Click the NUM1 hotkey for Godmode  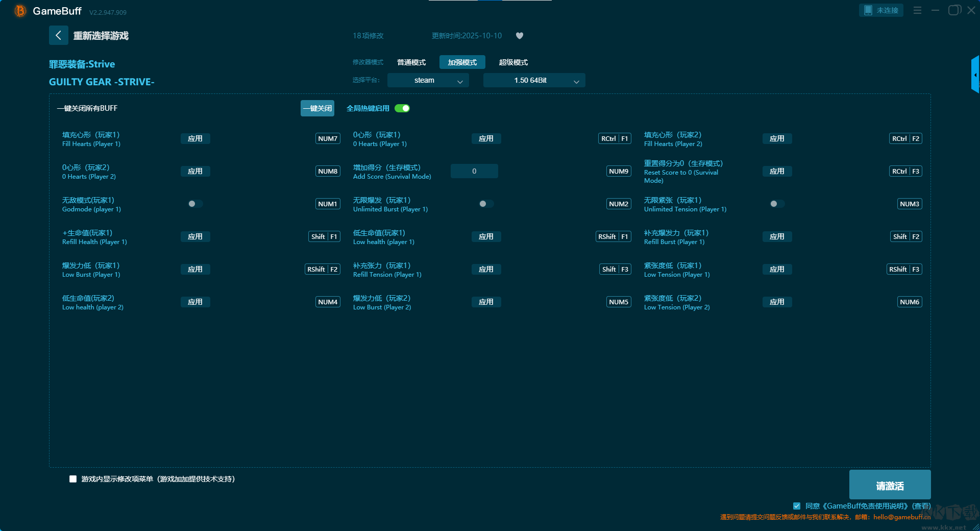tap(328, 204)
